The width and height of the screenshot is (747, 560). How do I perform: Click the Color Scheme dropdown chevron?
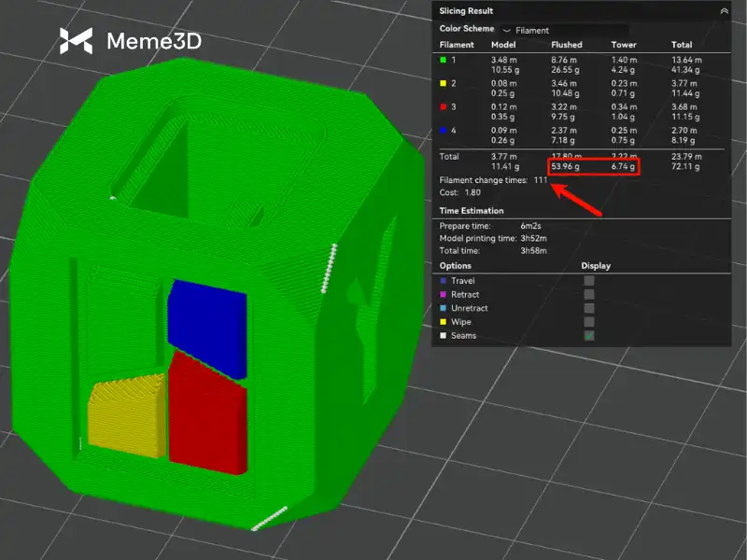click(x=507, y=30)
